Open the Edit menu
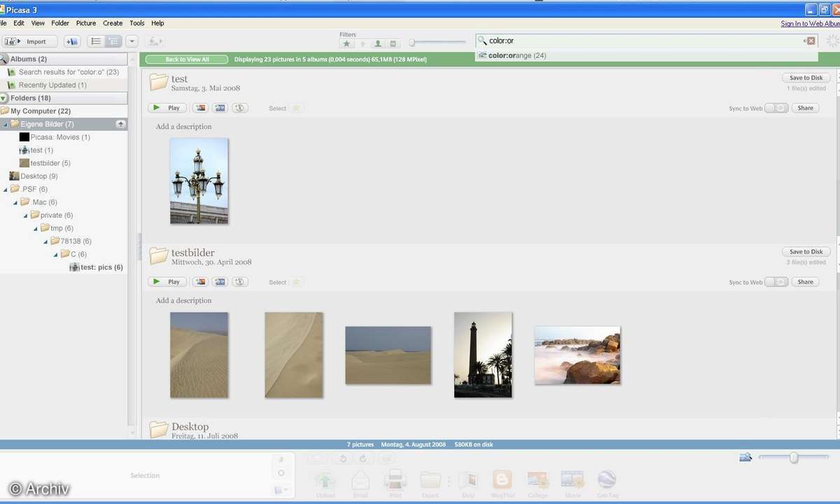 pos(19,23)
